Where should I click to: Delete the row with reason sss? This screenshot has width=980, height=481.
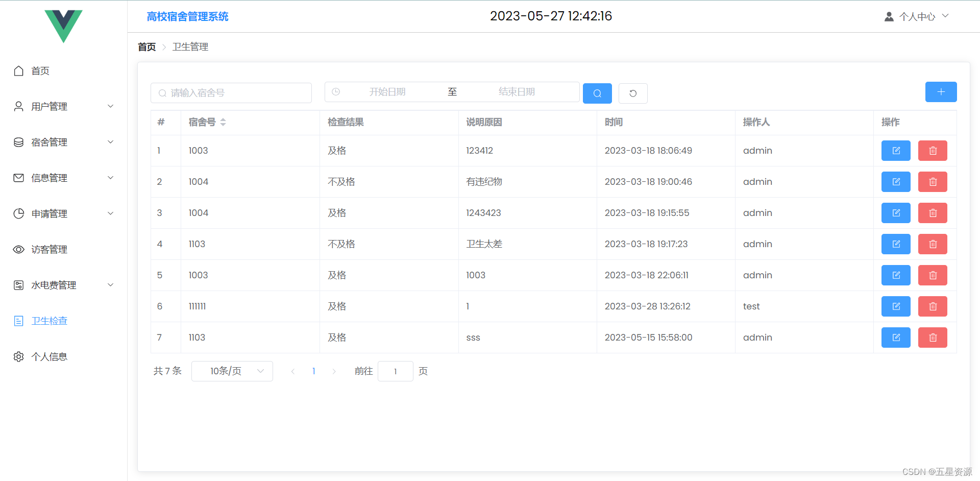coord(933,338)
